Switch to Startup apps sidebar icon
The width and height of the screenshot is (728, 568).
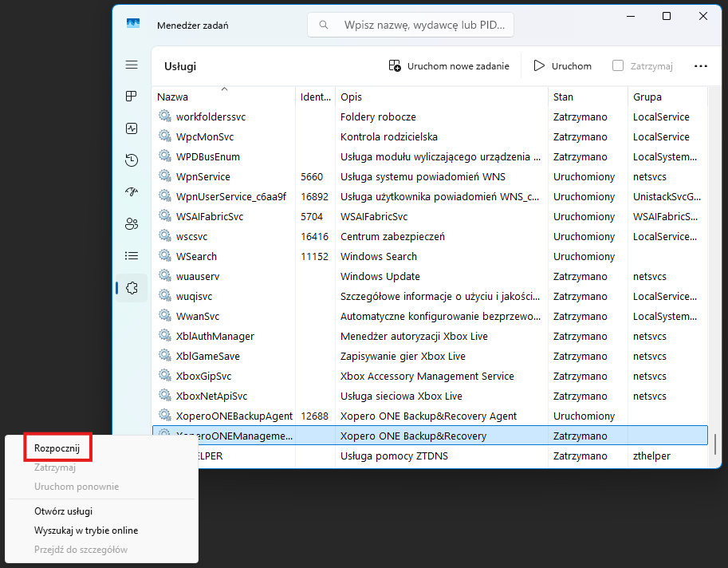pos(132,192)
